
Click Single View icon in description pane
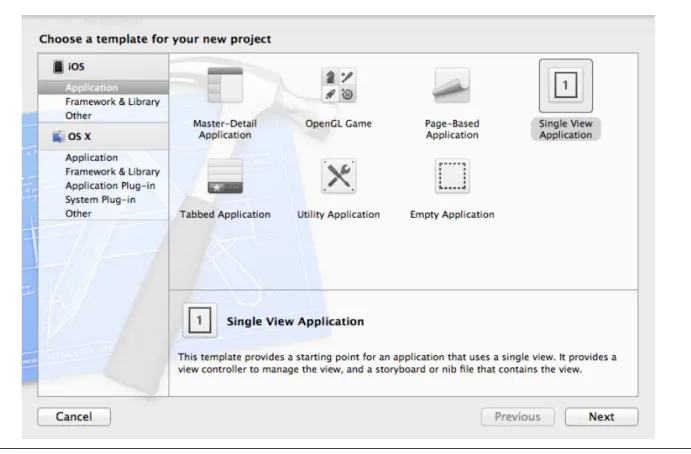[200, 320]
